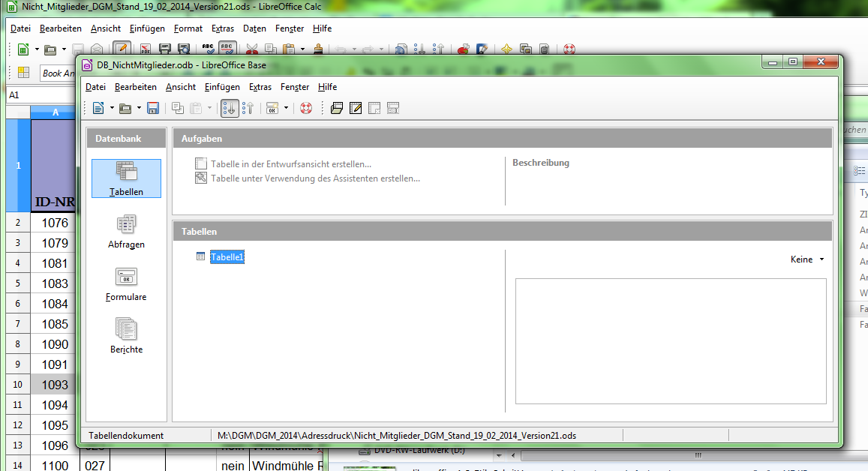Click the ID-NR header cell in Calc

point(53,166)
